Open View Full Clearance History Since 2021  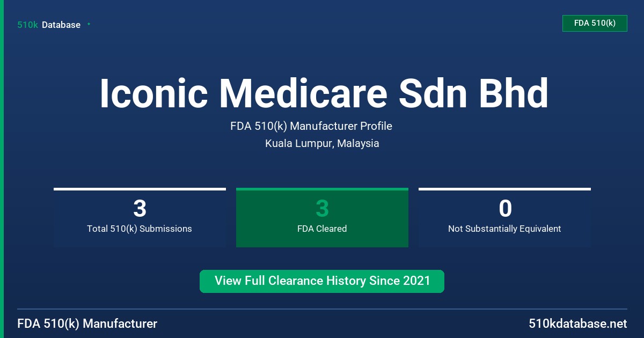tap(322, 281)
